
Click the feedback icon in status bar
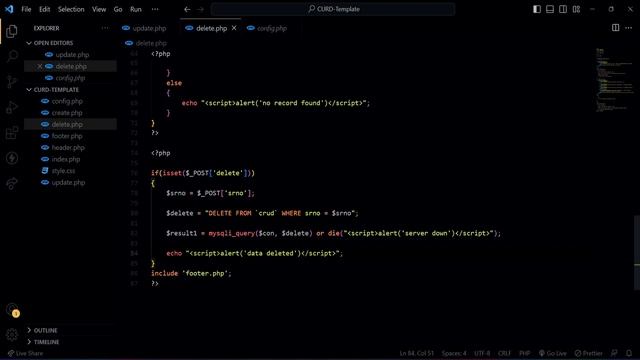coord(614,353)
